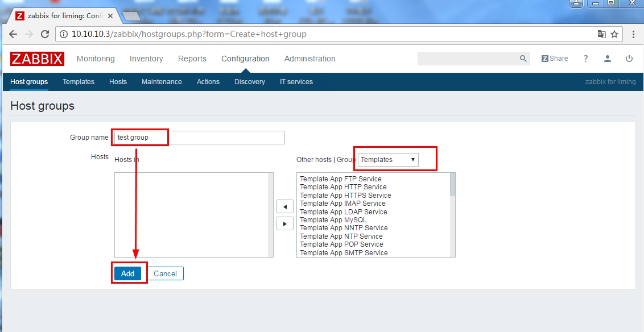Open the Configuration menu
This screenshot has width=644, height=332.
pyautogui.click(x=245, y=59)
